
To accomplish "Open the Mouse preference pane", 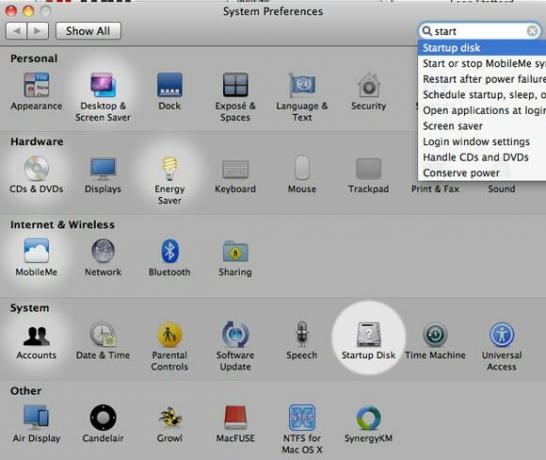I will tap(302, 174).
